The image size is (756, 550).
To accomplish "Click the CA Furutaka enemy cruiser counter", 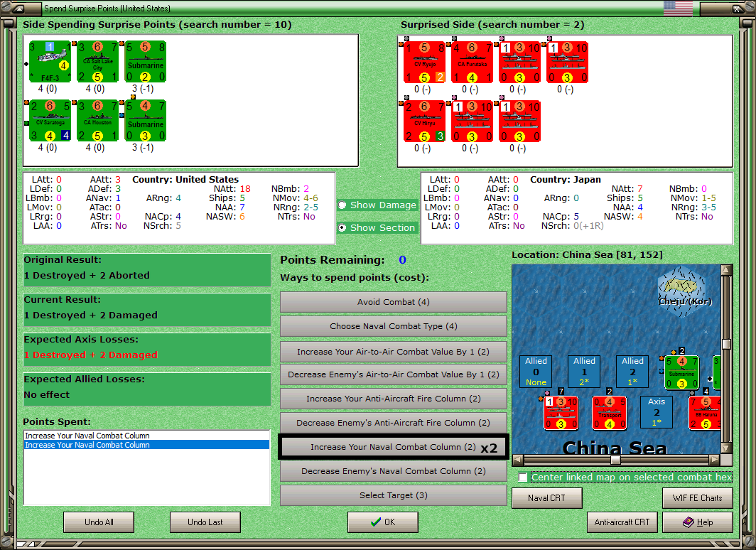I will 472,63.
